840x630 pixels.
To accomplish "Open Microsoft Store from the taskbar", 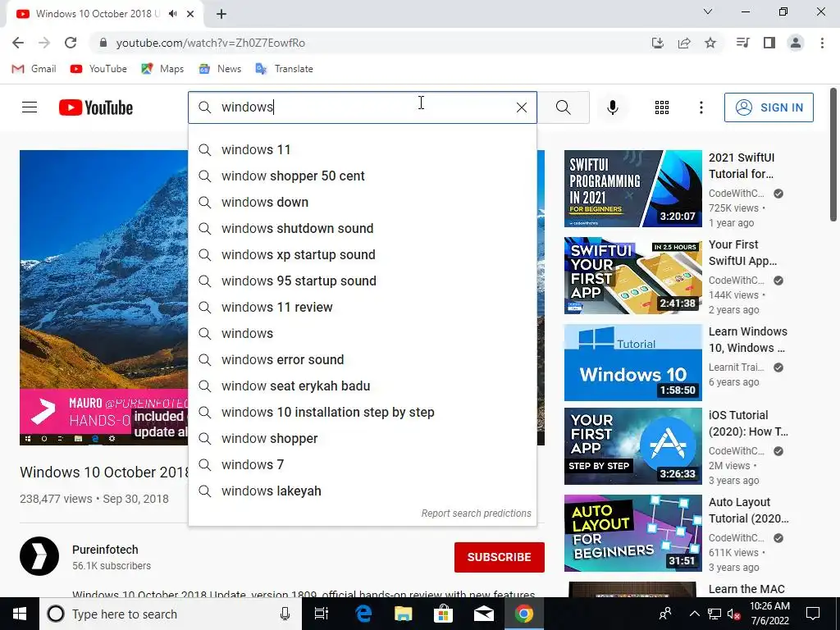I will click(443, 614).
